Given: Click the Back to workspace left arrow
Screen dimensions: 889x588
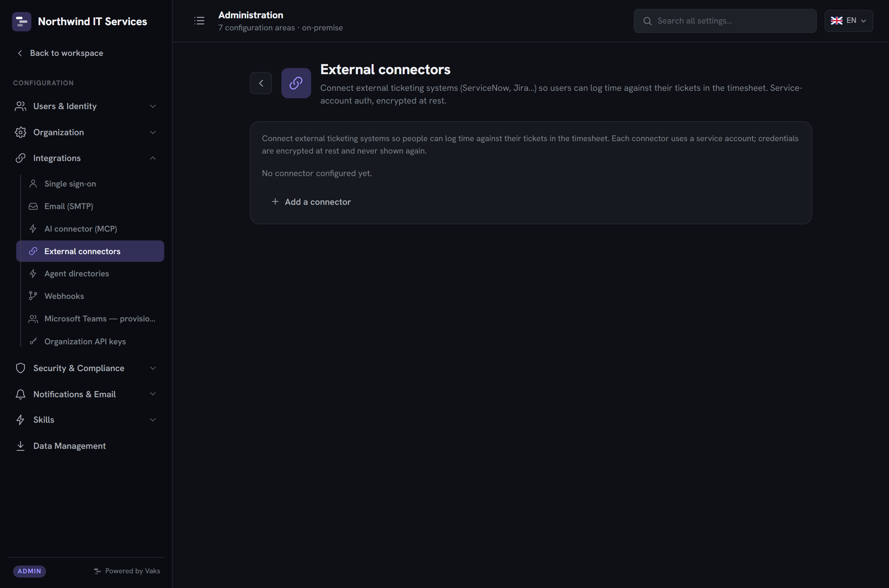Looking at the screenshot, I should (x=20, y=53).
